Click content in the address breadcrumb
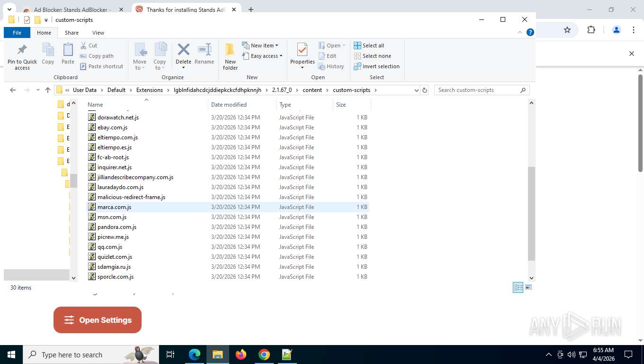 [312, 90]
